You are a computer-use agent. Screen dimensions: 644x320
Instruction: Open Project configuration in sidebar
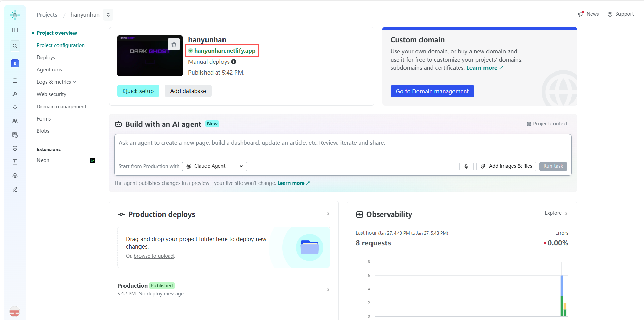[x=61, y=45]
